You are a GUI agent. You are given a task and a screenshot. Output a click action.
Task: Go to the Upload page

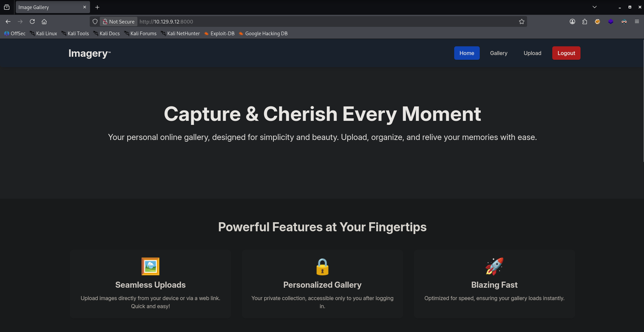pos(532,53)
